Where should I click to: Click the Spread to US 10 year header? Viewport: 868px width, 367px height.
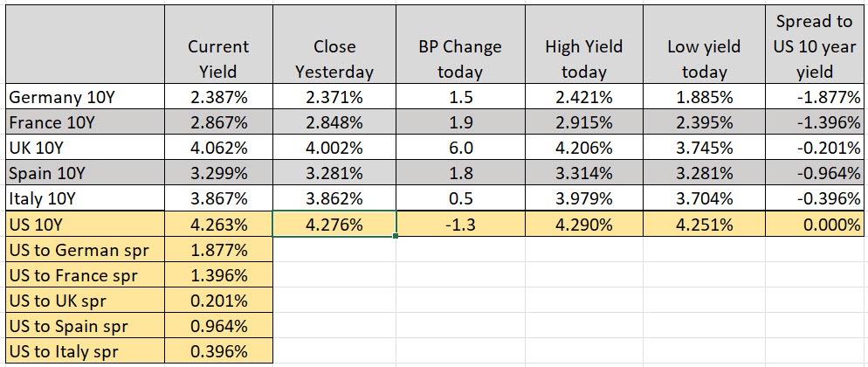coord(816,46)
